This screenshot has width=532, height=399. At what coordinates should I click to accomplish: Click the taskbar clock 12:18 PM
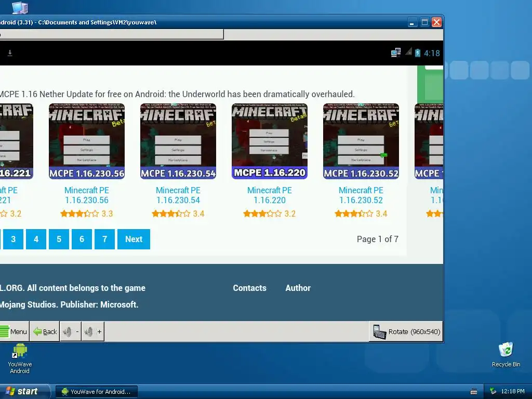coord(513,392)
